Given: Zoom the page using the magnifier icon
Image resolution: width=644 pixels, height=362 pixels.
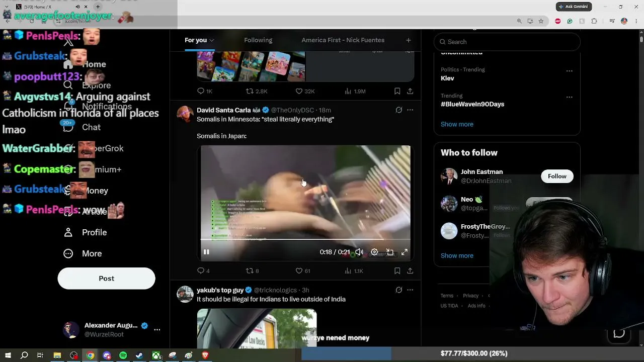Looking at the screenshot, I should [519, 21].
